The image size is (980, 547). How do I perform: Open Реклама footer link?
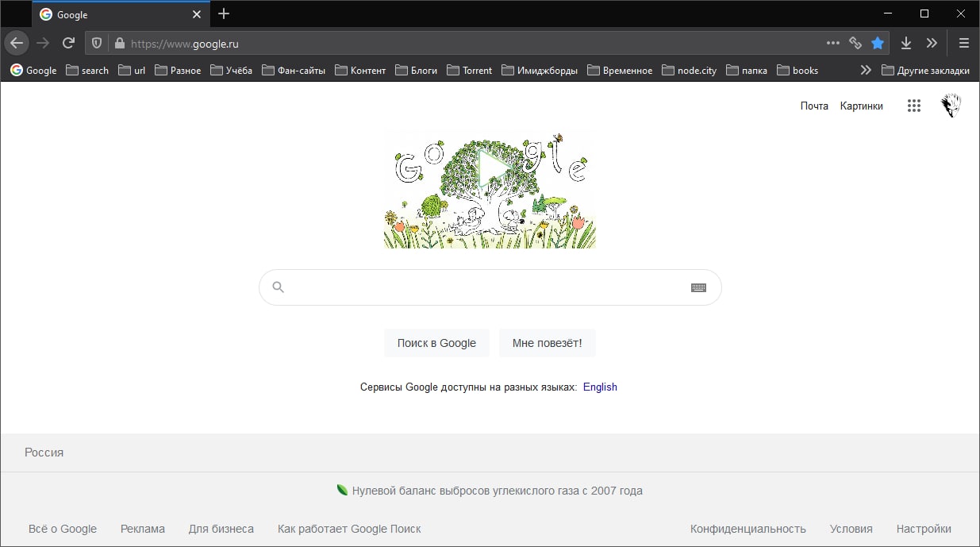pos(143,529)
